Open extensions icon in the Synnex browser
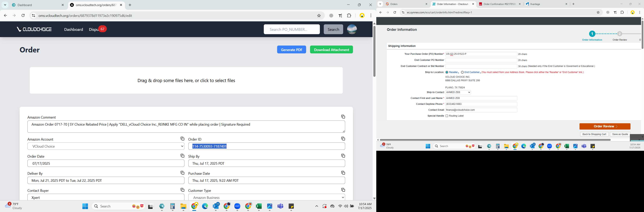The width and height of the screenshot is (644, 212). [622, 12]
